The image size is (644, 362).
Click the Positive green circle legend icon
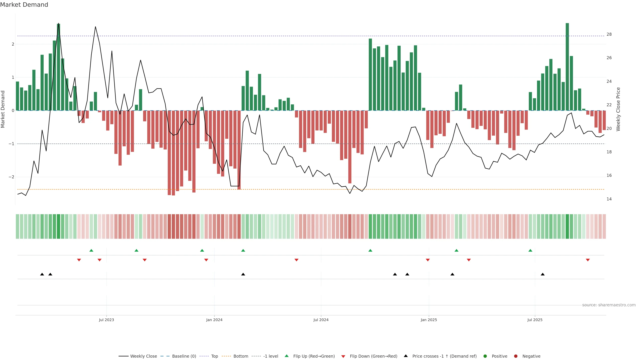point(485,356)
